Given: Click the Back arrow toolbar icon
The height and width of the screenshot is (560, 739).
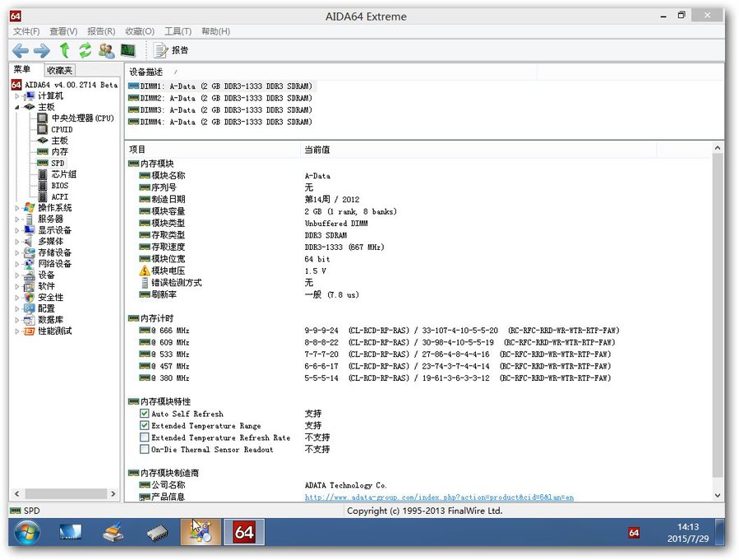Looking at the screenshot, I should click(x=20, y=50).
